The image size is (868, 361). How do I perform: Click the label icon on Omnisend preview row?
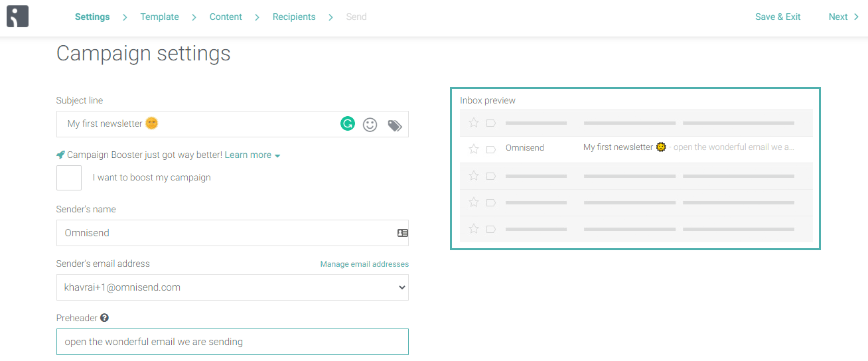click(491, 149)
